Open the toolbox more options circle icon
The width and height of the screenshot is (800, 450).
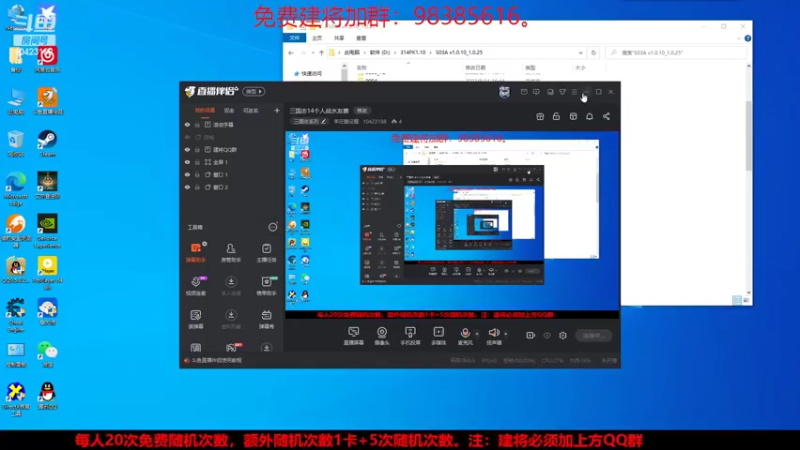[x=273, y=227]
